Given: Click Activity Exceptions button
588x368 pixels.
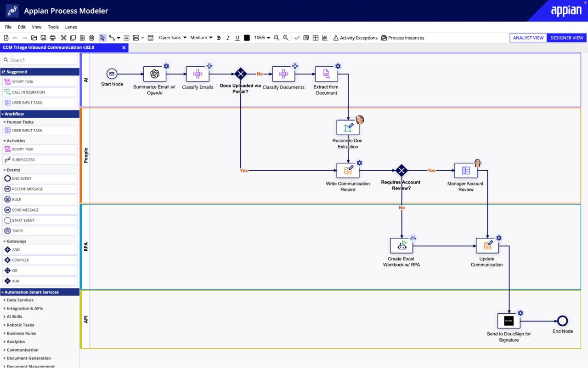Looking at the screenshot, I should coord(355,38).
